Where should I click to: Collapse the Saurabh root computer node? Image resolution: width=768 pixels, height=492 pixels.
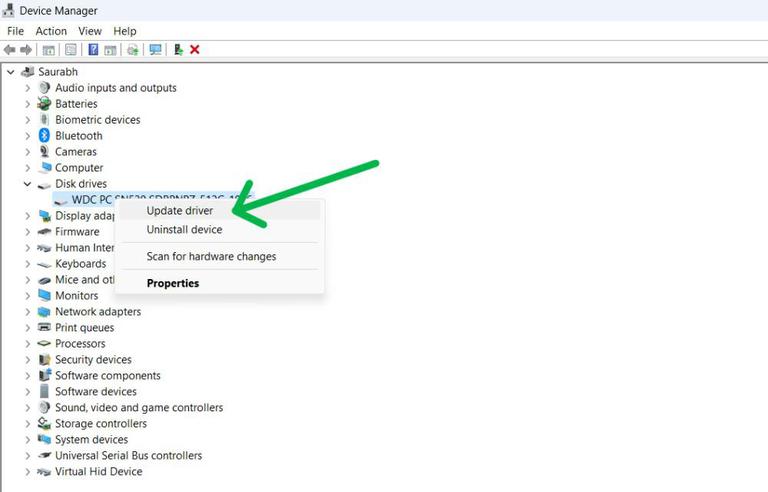click(11, 72)
